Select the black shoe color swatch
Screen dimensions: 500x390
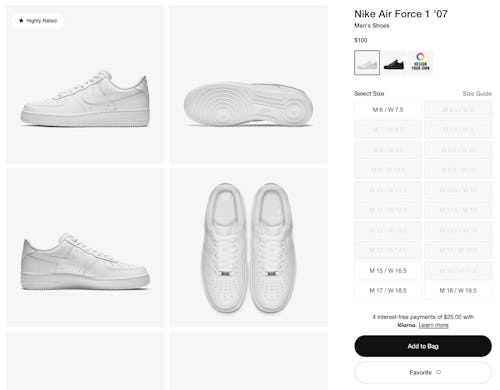point(394,62)
